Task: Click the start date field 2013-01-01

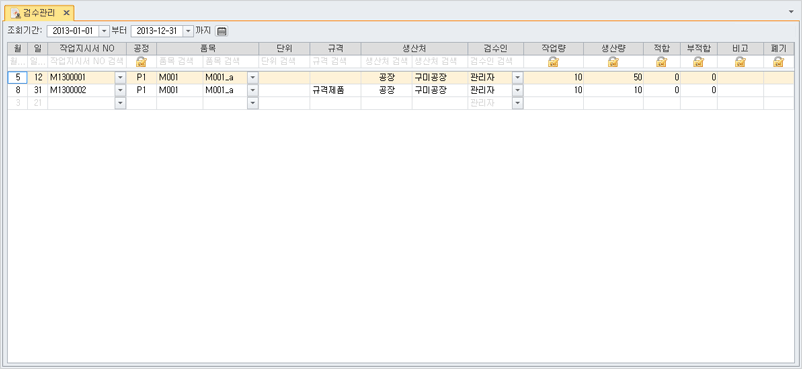Action: [73, 31]
